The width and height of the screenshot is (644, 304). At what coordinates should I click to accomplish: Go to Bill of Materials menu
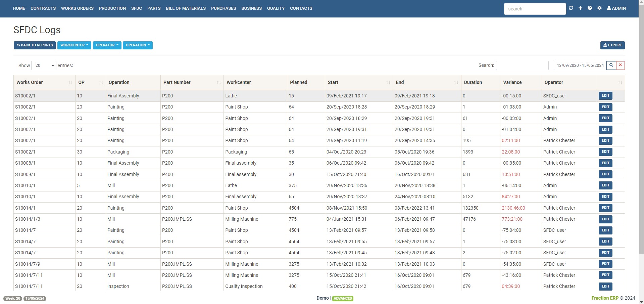pos(186,8)
